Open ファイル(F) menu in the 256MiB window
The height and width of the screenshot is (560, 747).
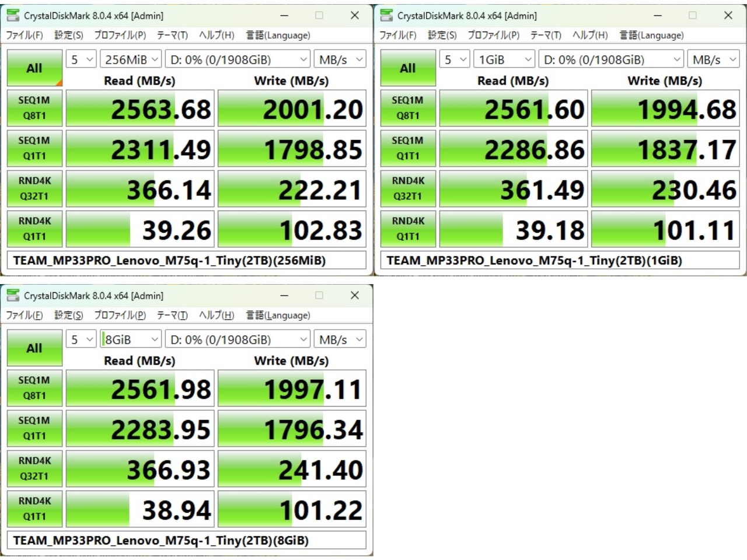(25, 35)
